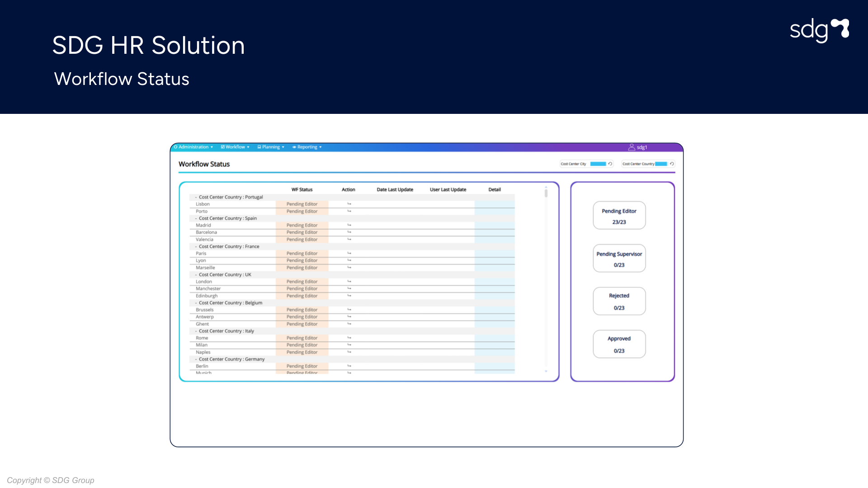Viewport: 868px width, 488px height.
Task: Click the action arrow for Rome
Action: pos(349,338)
